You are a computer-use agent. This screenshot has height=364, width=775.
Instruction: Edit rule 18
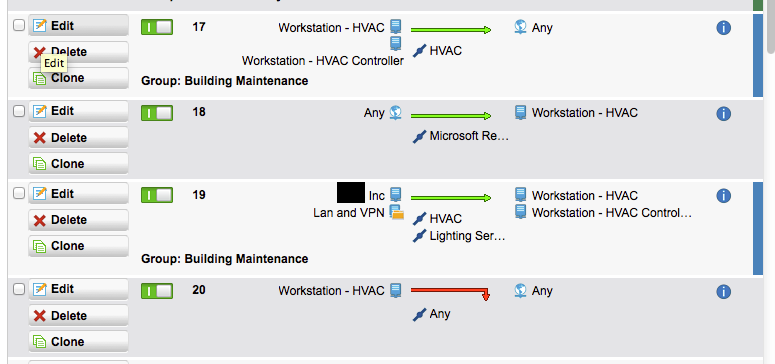tap(78, 111)
